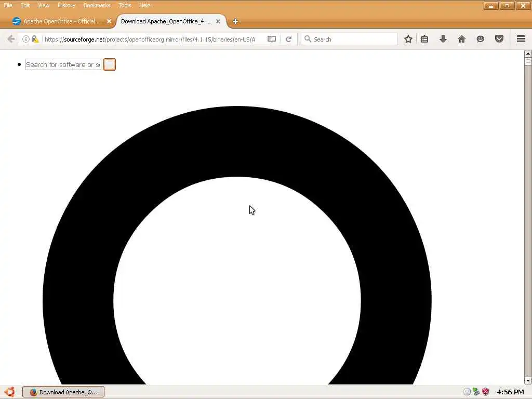Image resolution: width=532 pixels, height=399 pixels.
Task: Open the downloads arrow panel
Action: [x=443, y=39]
